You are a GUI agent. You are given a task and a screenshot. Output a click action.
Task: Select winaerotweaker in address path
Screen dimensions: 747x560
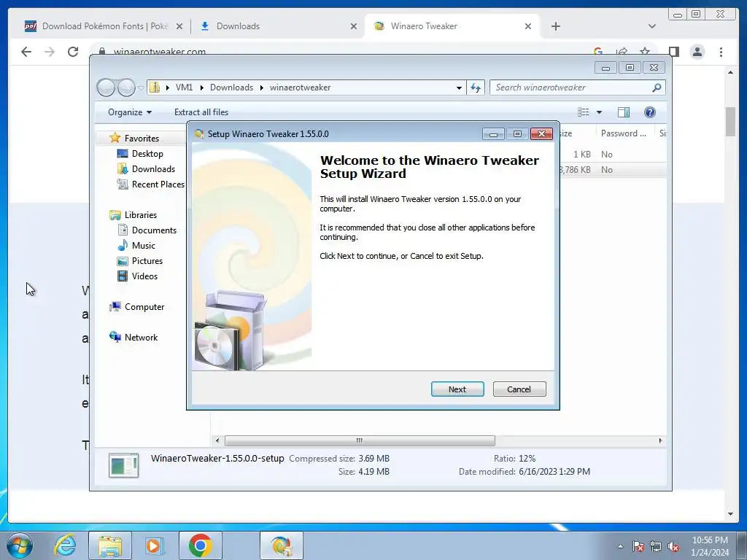click(x=300, y=87)
